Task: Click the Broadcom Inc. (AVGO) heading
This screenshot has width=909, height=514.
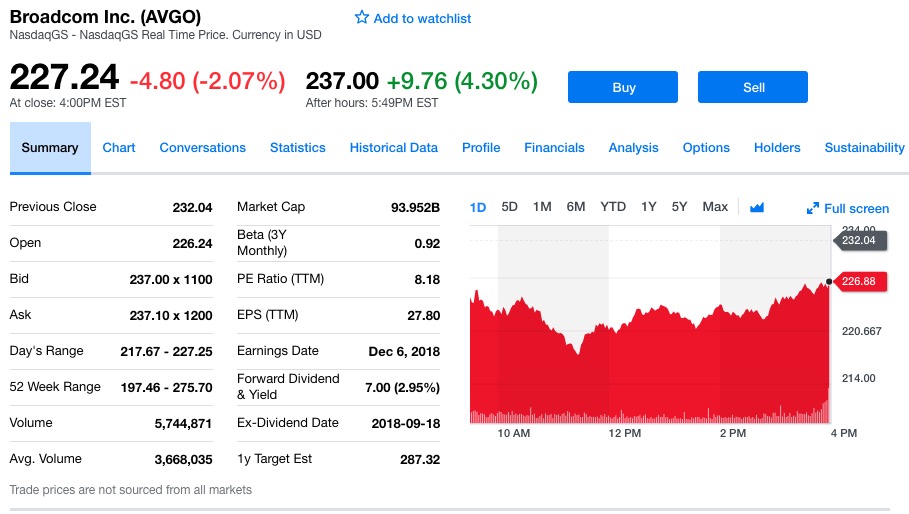Action: point(106,16)
